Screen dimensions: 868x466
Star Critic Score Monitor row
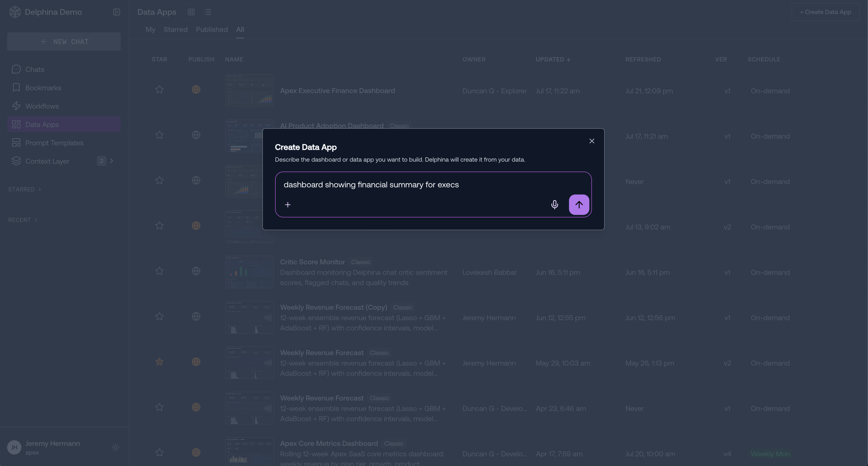159,271
